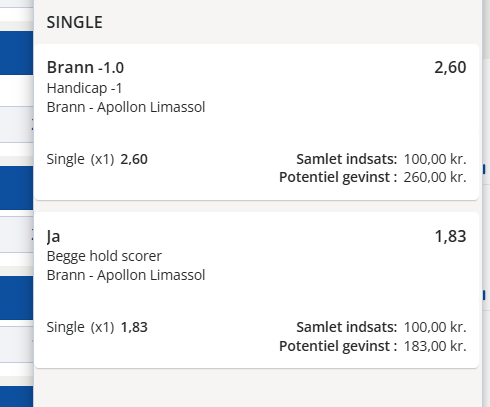Click the Samlet indsats label in Brann -1.0 card
This screenshot has width=490, height=407.
click(347, 159)
